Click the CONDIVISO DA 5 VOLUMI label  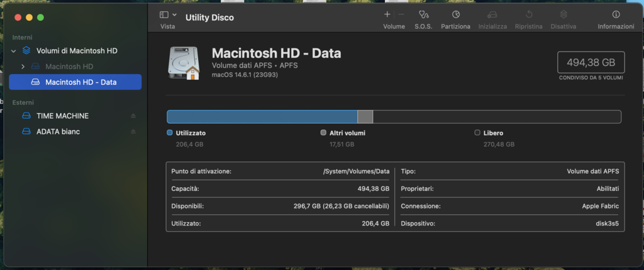tap(591, 78)
